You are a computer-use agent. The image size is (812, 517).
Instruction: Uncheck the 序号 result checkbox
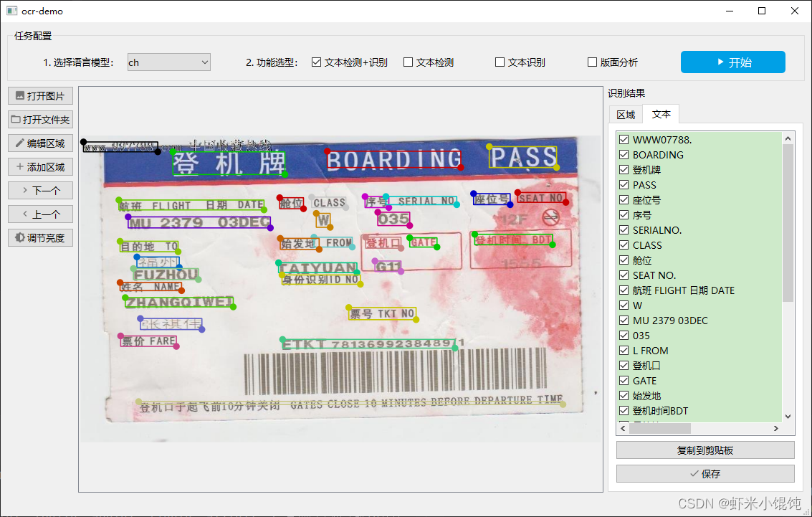(624, 214)
